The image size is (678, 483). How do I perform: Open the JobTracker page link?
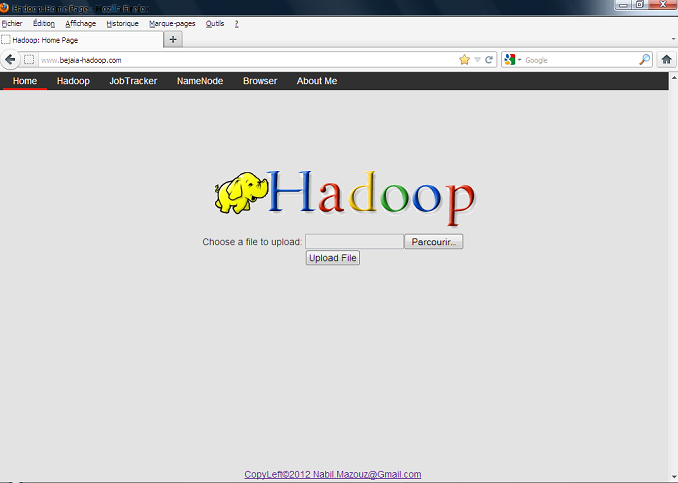pos(133,81)
